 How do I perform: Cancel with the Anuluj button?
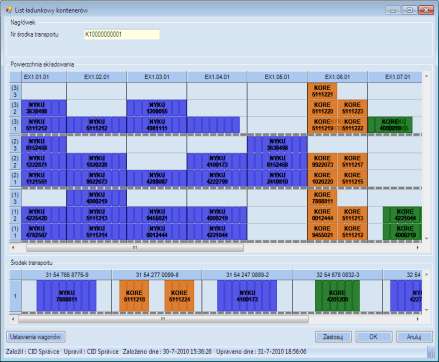pos(414,337)
